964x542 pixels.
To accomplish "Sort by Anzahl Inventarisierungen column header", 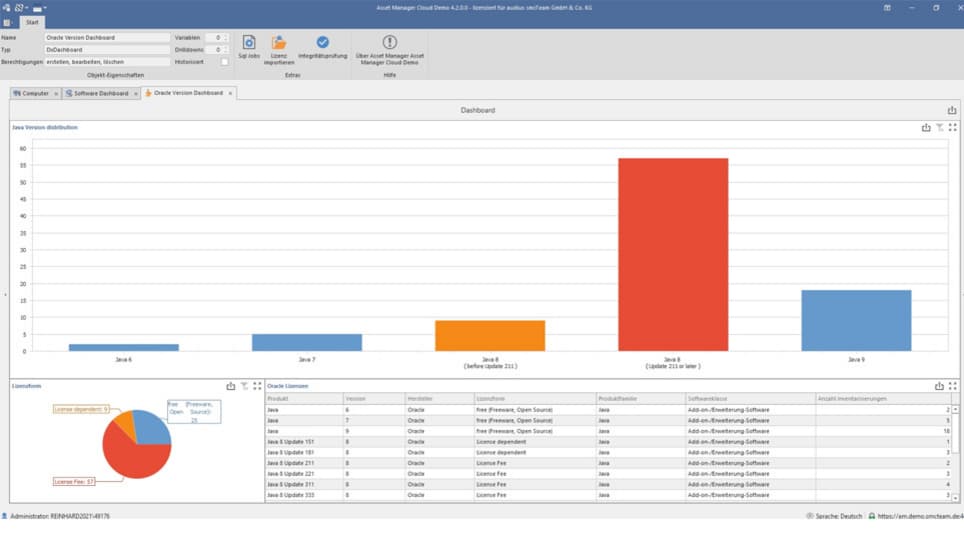I will pos(883,399).
